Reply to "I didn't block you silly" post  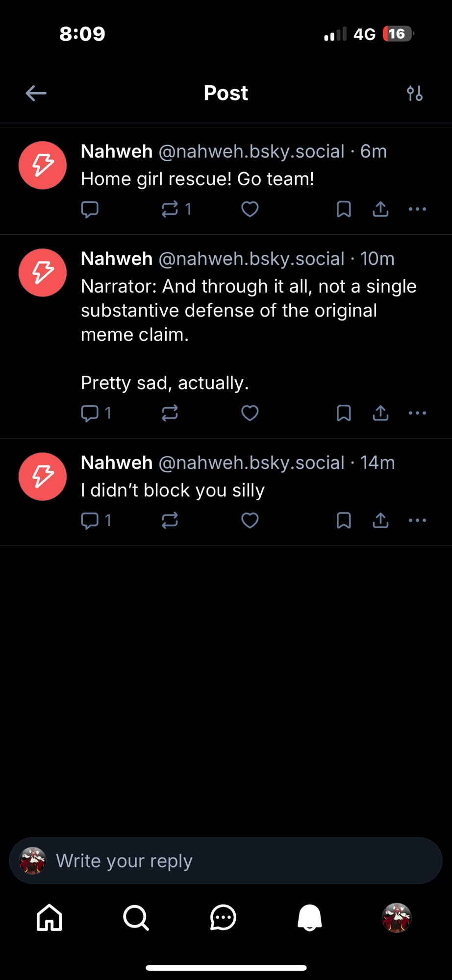coord(90,520)
